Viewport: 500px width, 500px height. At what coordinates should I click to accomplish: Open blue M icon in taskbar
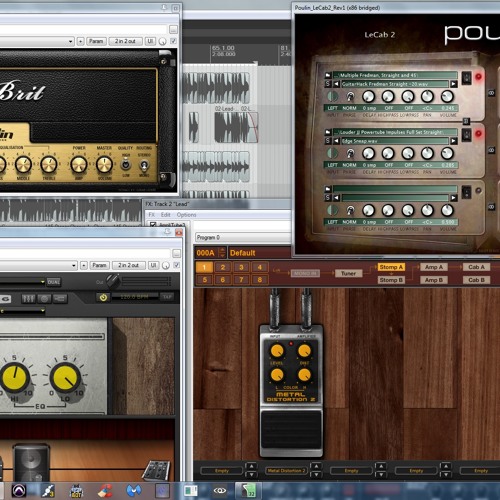click(x=134, y=490)
